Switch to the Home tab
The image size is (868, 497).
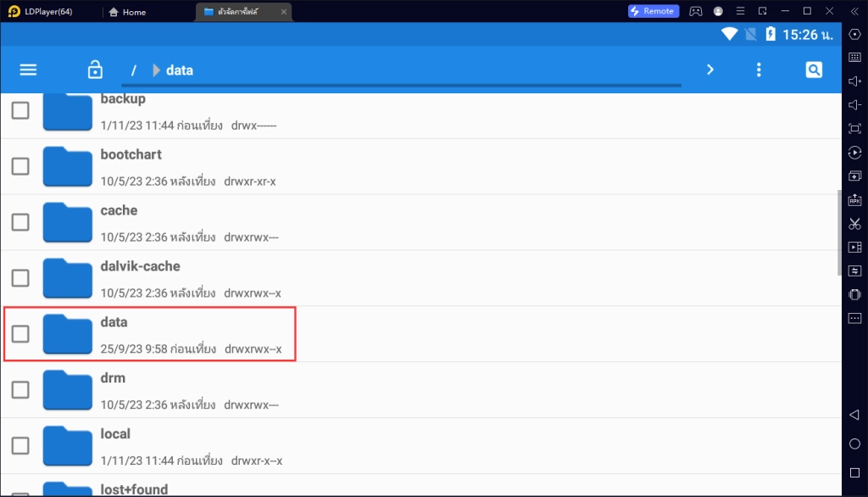[x=128, y=12]
